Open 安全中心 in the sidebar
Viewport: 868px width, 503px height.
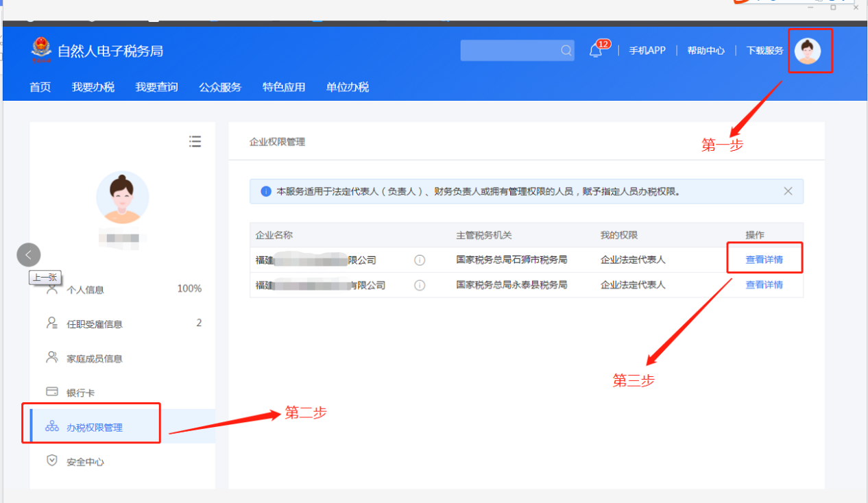coord(85,462)
